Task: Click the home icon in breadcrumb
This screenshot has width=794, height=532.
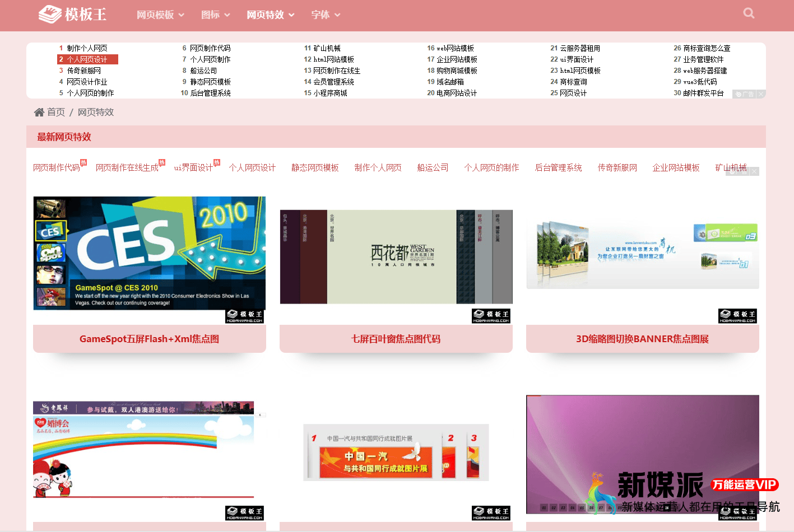Action: tap(39, 113)
